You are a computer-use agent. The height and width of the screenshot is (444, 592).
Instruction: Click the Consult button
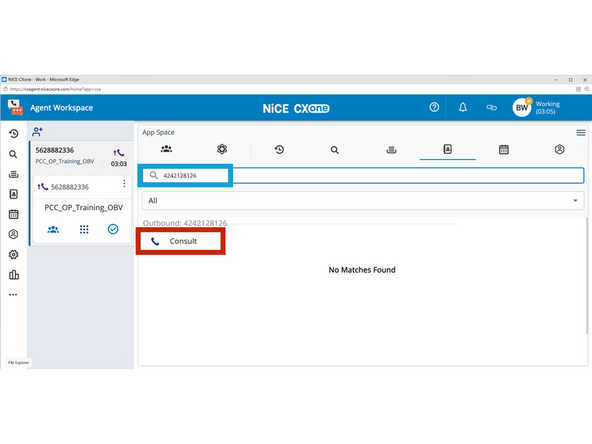[x=181, y=241]
